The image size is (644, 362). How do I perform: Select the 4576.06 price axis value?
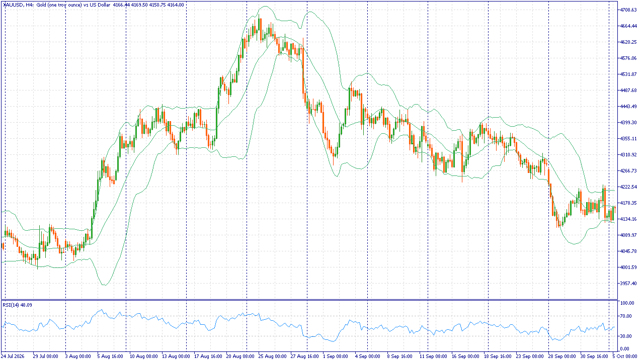coord(629,58)
